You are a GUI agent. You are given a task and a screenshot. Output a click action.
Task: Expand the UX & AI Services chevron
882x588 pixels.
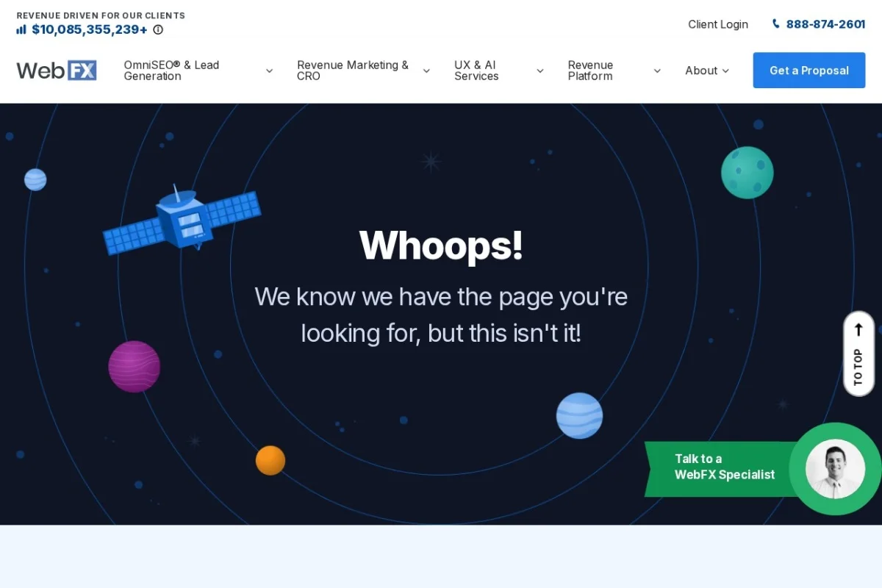[x=540, y=71]
